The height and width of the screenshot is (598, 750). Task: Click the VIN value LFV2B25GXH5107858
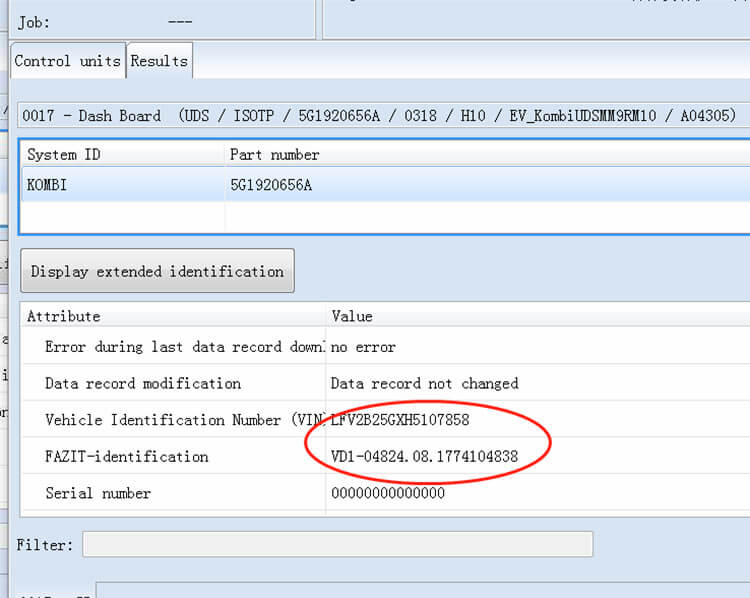[400, 420]
